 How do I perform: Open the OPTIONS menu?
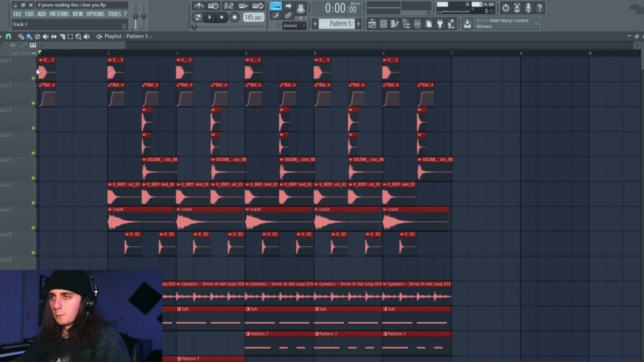pos(95,14)
